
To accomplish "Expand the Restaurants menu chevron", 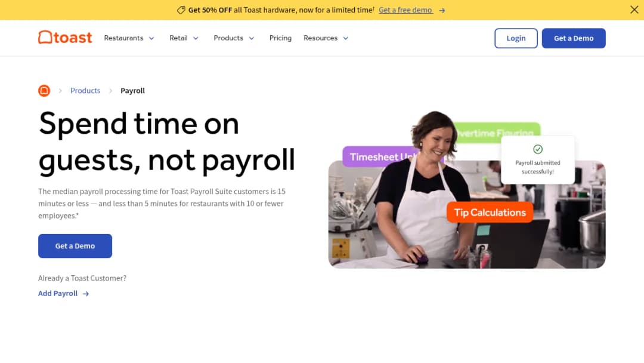I will [151, 38].
